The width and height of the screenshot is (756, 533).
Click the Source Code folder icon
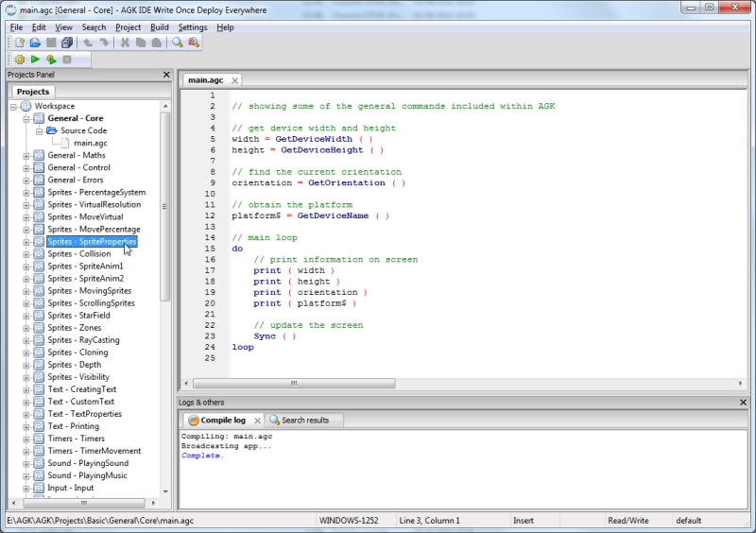[x=52, y=130]
